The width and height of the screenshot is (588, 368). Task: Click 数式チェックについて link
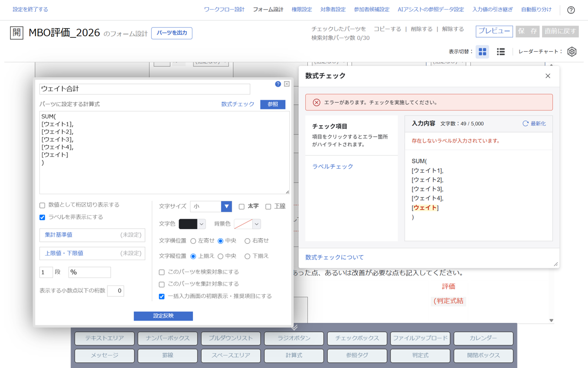click(x=334, y=257)
